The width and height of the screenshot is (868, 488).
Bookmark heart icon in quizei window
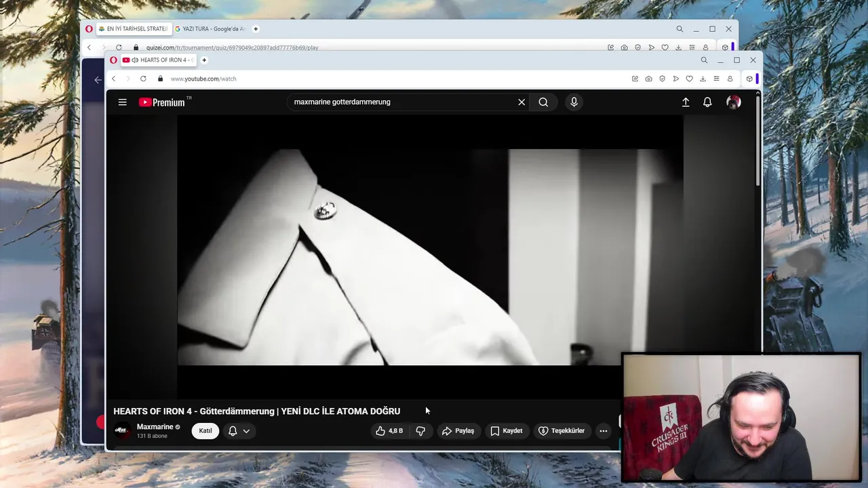[x=665, y=47]
